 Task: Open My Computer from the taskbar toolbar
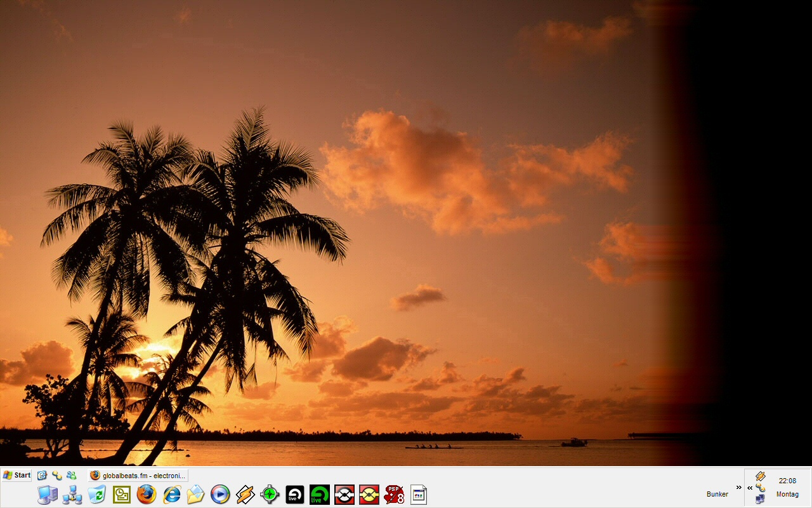[47, 495]
